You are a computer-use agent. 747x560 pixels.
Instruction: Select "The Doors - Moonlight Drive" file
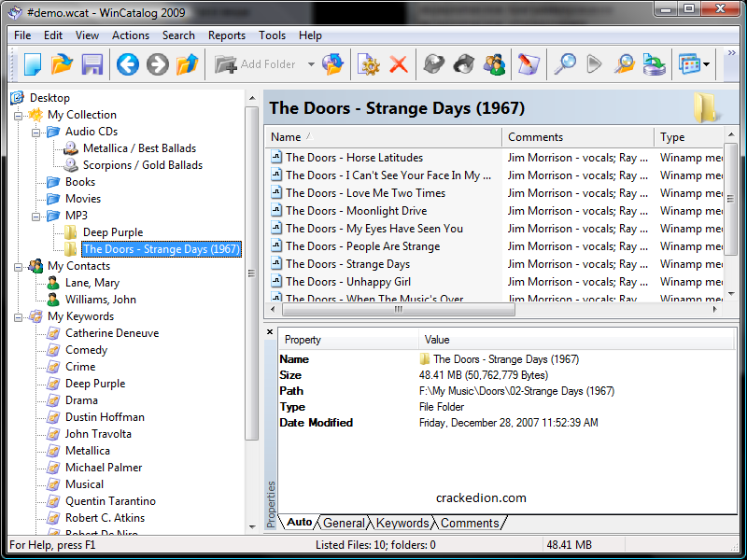tap(357, 211)
